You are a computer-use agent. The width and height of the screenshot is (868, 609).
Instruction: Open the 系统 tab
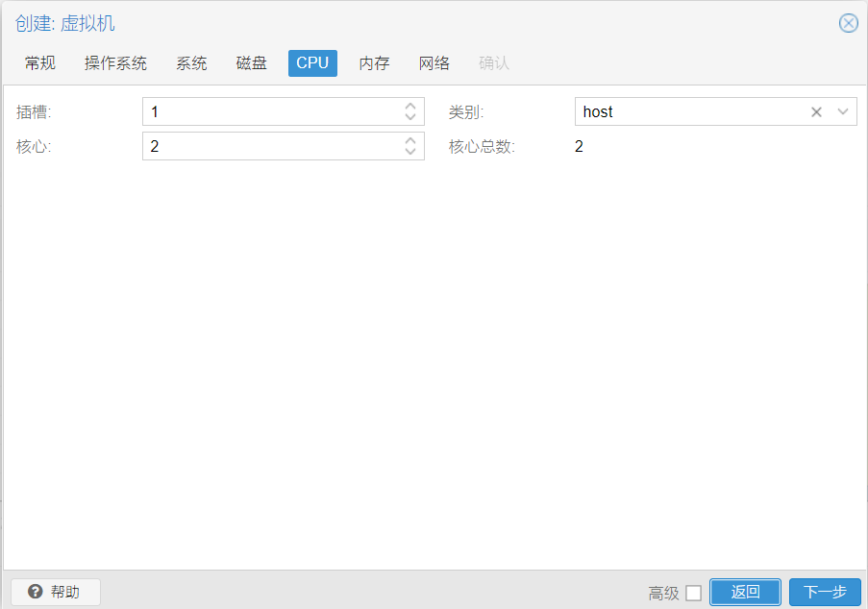[x=191, y=63]
